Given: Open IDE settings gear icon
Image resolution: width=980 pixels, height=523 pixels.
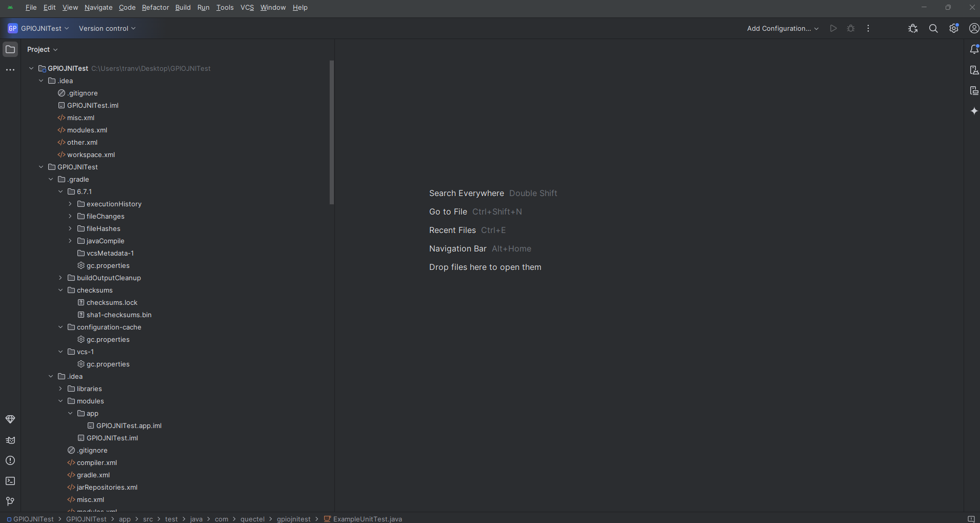Looking at the screenshot, I should pyautogui.click(x=953, y=29).
